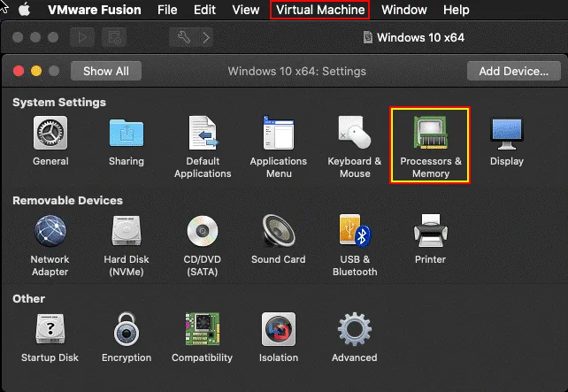568x392 pixels.
Task: Open the Virtual Machine menu
Action: click(319, 10)
